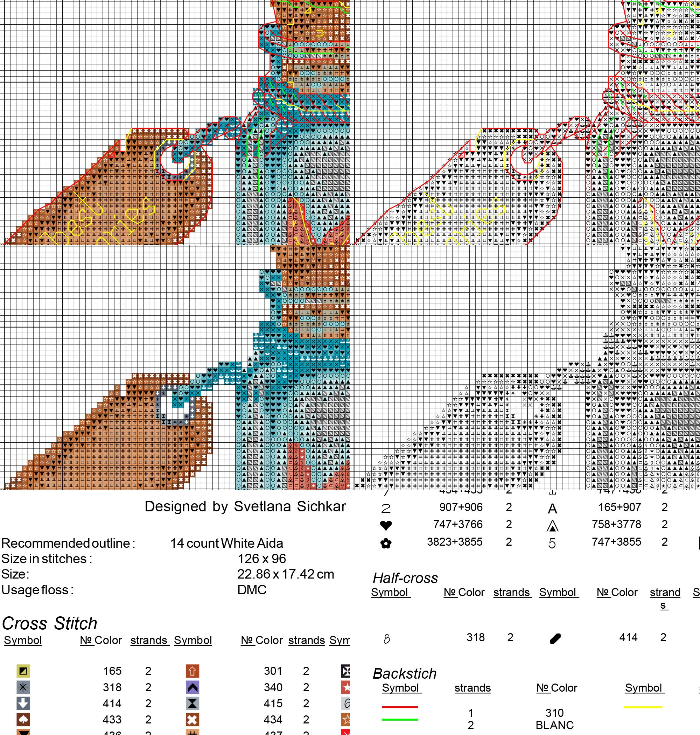The height and width of the screenshot is (735, 700).
Task: Click the yellow backstitch line sample
Action: coord(643,707)
